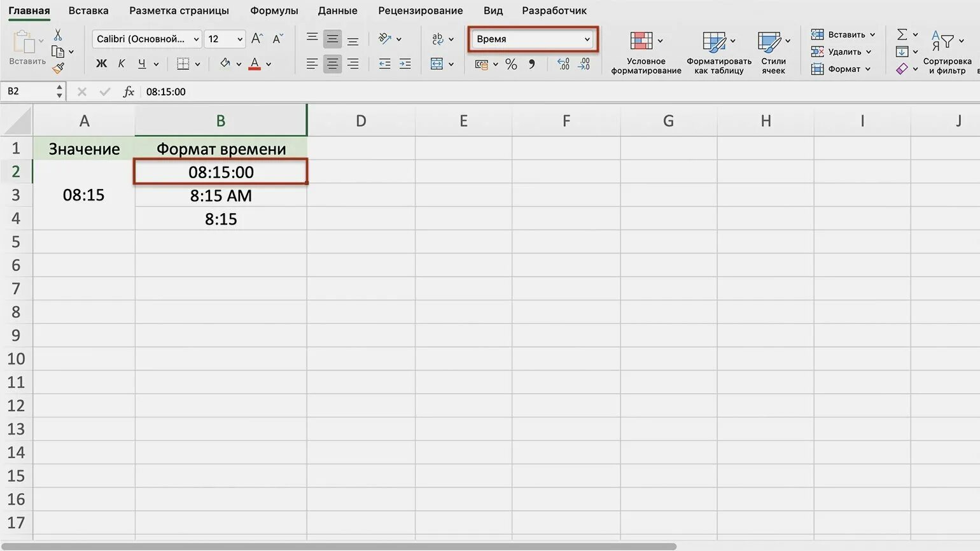Click the Fill down icon

pos(902,52)
